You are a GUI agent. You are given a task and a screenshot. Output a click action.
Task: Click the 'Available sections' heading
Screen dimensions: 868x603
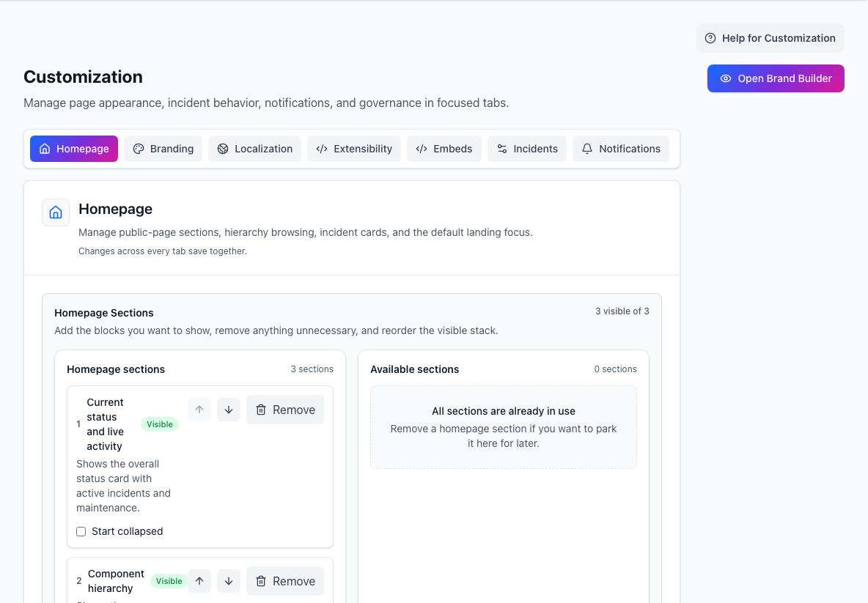pos(415,369)
